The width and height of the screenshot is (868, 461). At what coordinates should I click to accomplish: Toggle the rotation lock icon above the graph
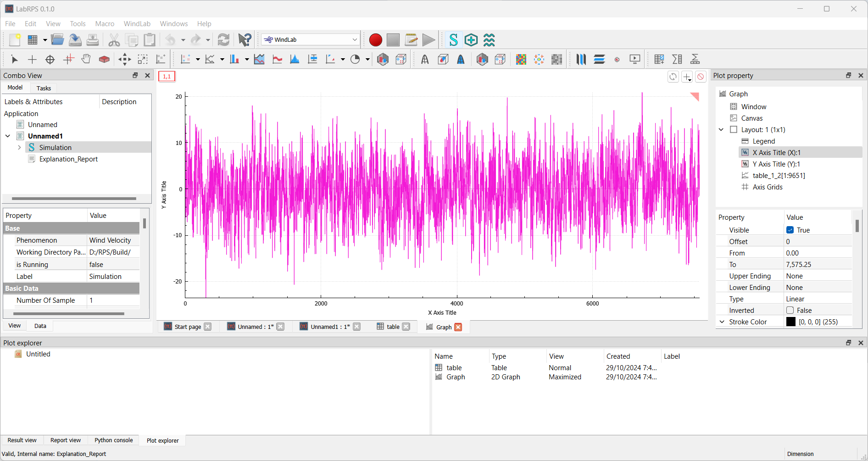673,77
